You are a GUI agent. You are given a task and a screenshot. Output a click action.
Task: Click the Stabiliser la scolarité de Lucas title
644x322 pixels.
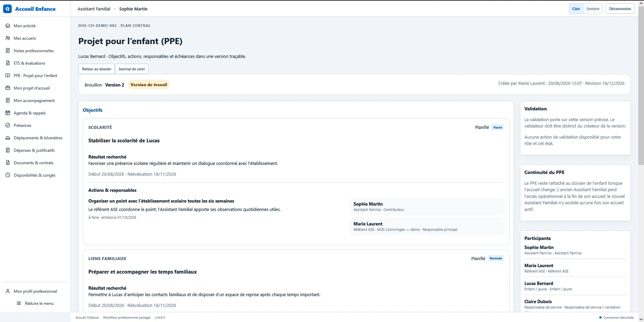[x=124, y=141]
